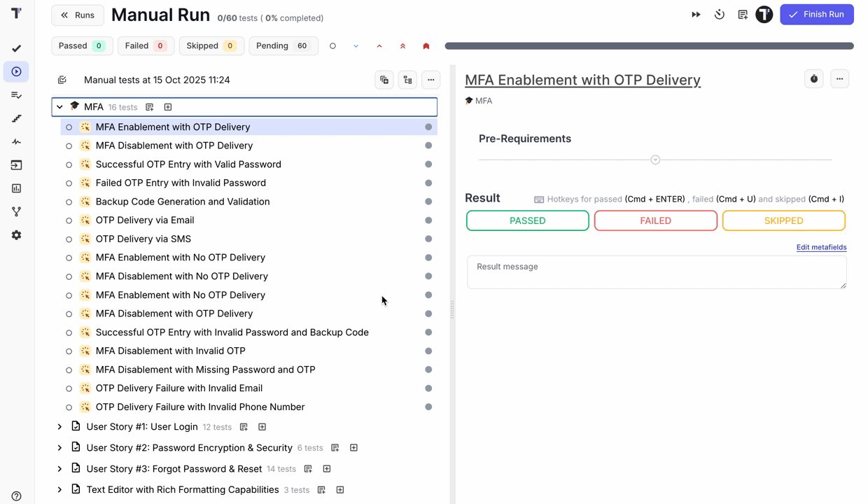Screen dimensions: 868x504
Task: Open the Settings gear in the left sidebar
Action: point(16,235)
